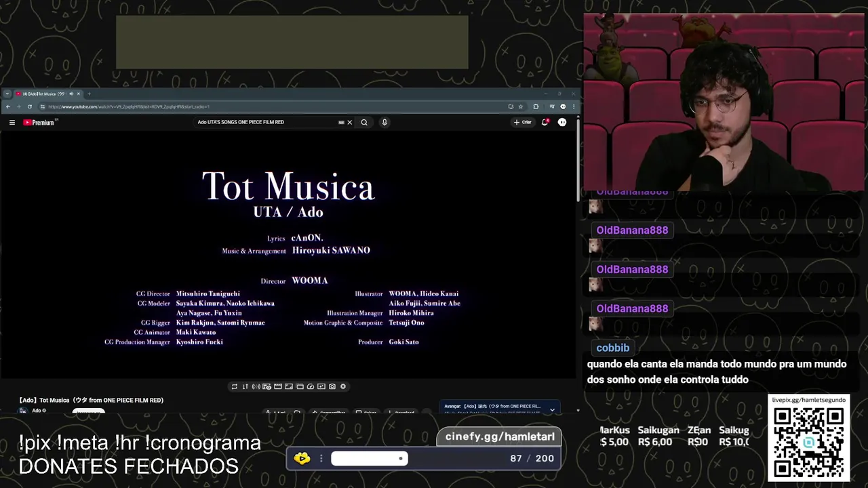Go back with browser back arrow

(x=7, y=106)
